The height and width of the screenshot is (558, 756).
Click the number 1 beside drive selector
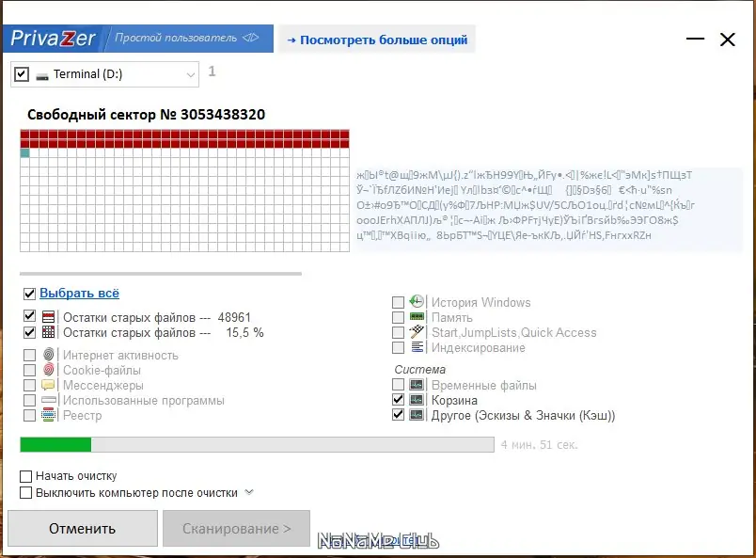click(x=212, y=72)
